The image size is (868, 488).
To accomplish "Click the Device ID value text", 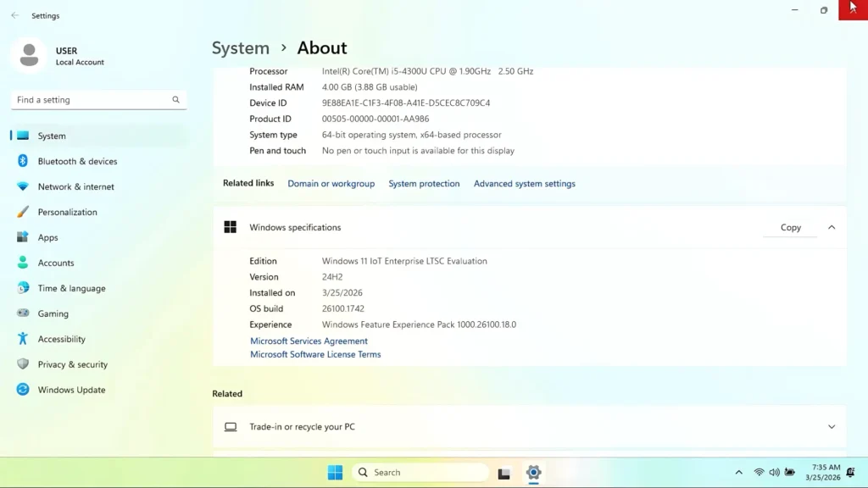I will (x=406, y=103).
